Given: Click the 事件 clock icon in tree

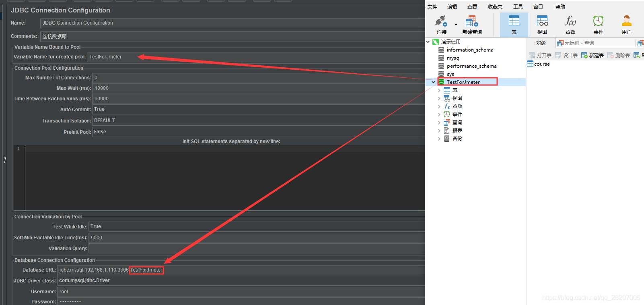Looking at the screenshot, I should point(447,114).
